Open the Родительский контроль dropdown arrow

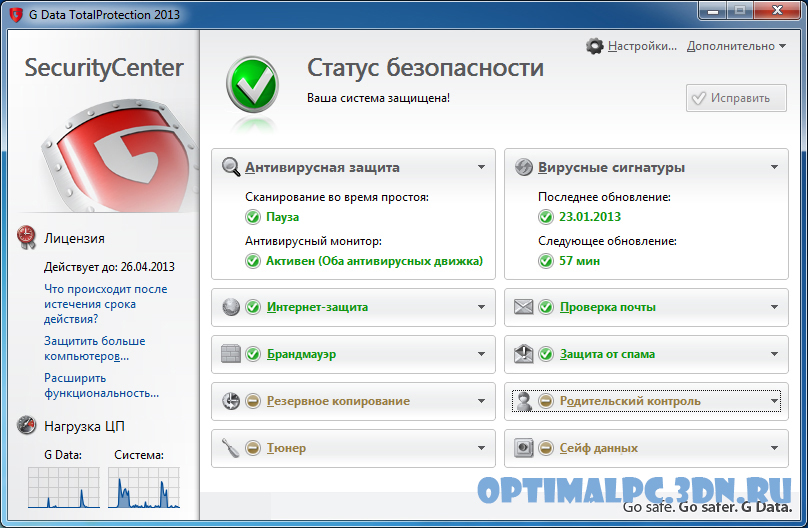pyautogui.click(x=774, y=401)
